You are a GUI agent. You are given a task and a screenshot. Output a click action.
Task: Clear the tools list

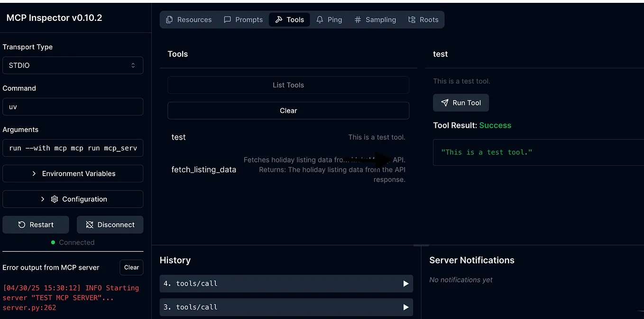(288, 110)
